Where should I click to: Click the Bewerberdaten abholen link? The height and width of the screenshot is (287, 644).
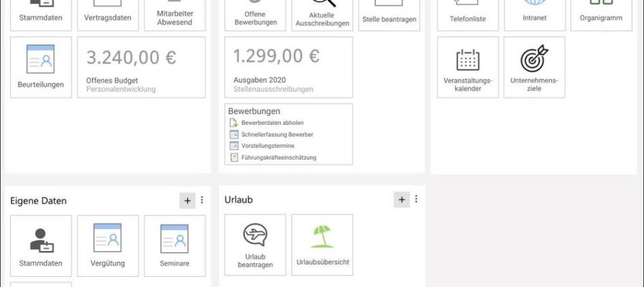(273, 123)
